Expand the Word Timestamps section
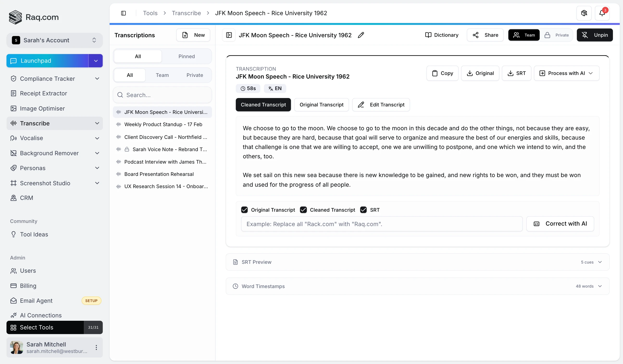The width and height of the screenshot is (623, 364). 600,286
